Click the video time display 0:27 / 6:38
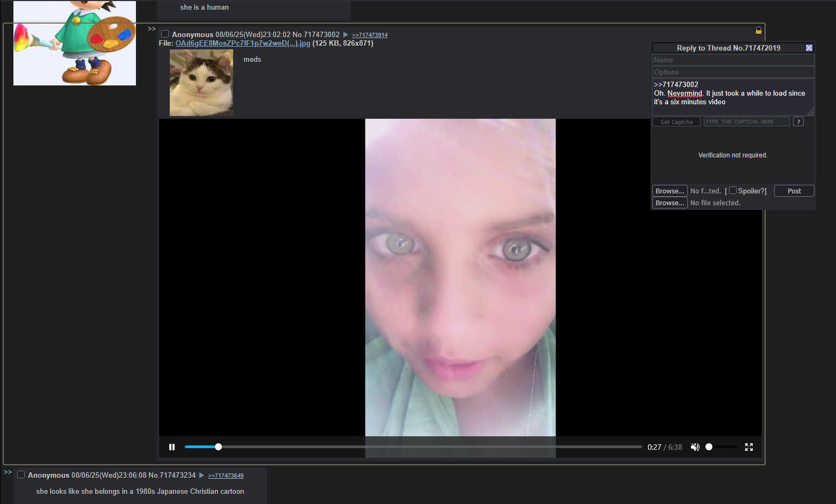The width and height of the screenshot is (836, 504). [x=665, y=447]
